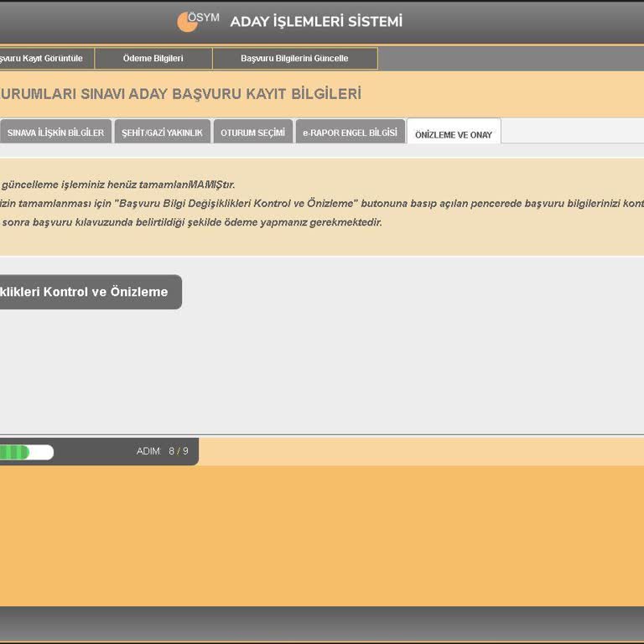Open the Başvuru Kayıt Görüntüle menu
This screenshot has width=644, height=644.
(x=42, y=59)
